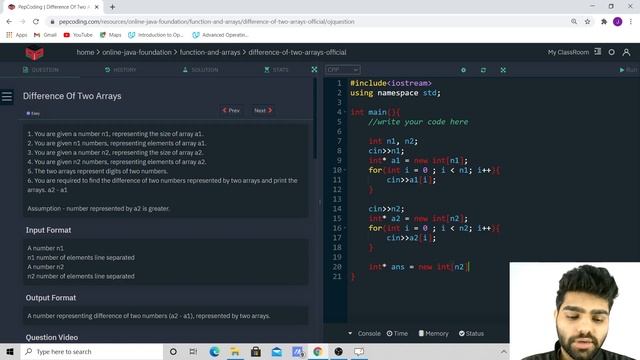This screenshot has height=360, width=640.
Task: Place cursor at end of line 20
Action: coord(469,267)
